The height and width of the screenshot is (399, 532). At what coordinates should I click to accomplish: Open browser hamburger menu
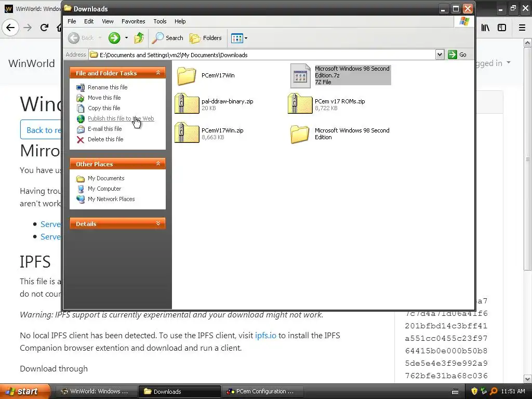click(x=522, y=28)
